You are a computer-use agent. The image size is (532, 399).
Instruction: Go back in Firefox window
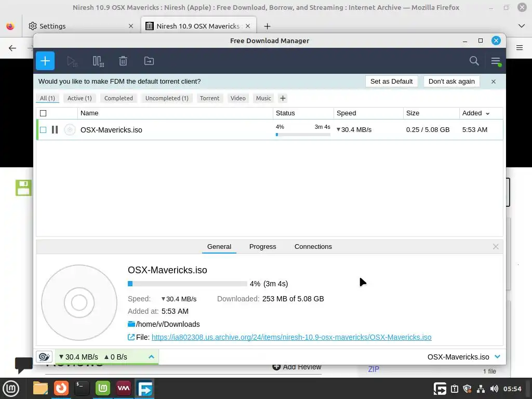12,48
